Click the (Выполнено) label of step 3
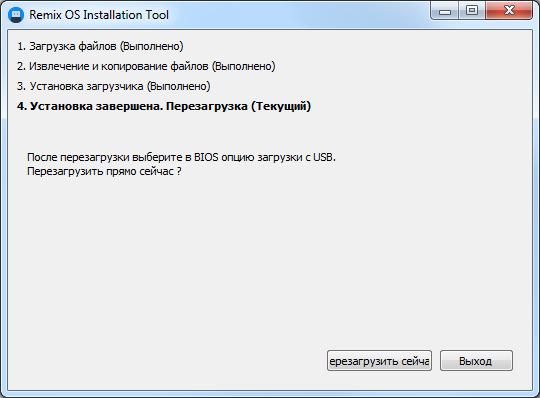Viewport: 540px width, 398px height. click(179, 86)
